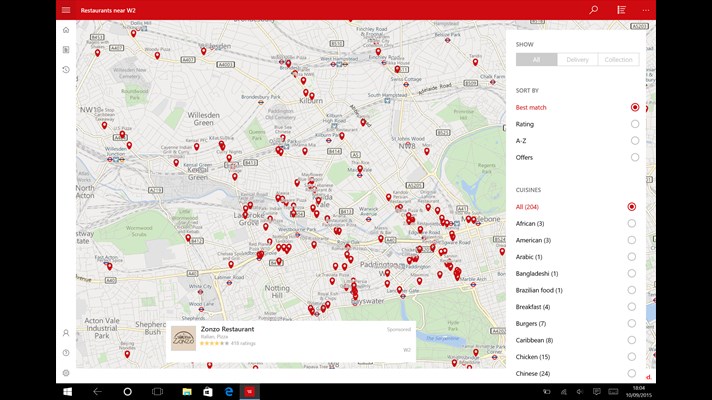Filter by Burgers (7) cuisine

pos(576,323)
